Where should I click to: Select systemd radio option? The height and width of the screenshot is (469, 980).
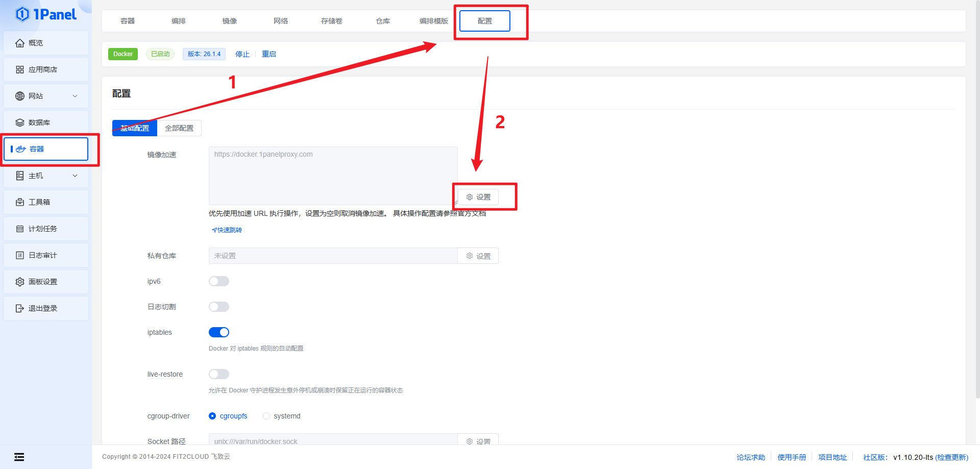(266, 416)
